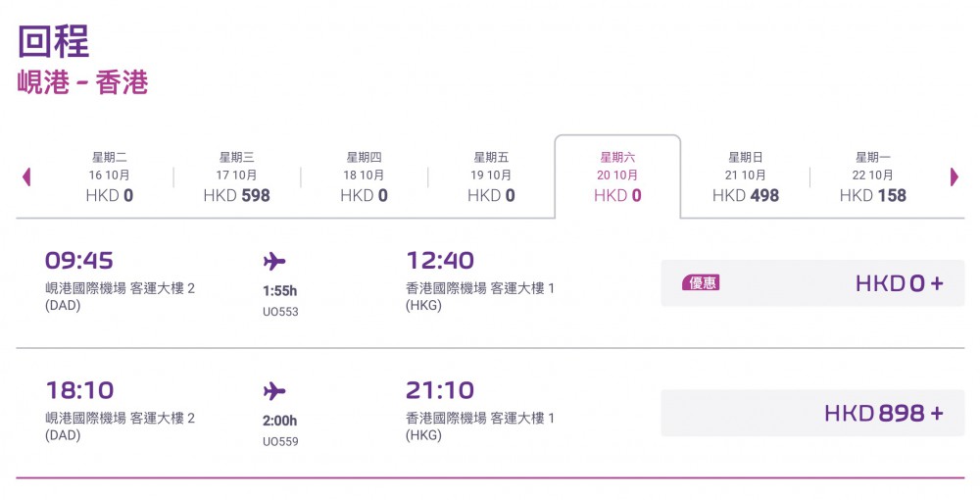980x500 pixels.
Task: Click the right arrow for next dates
Action: point(954,177)
